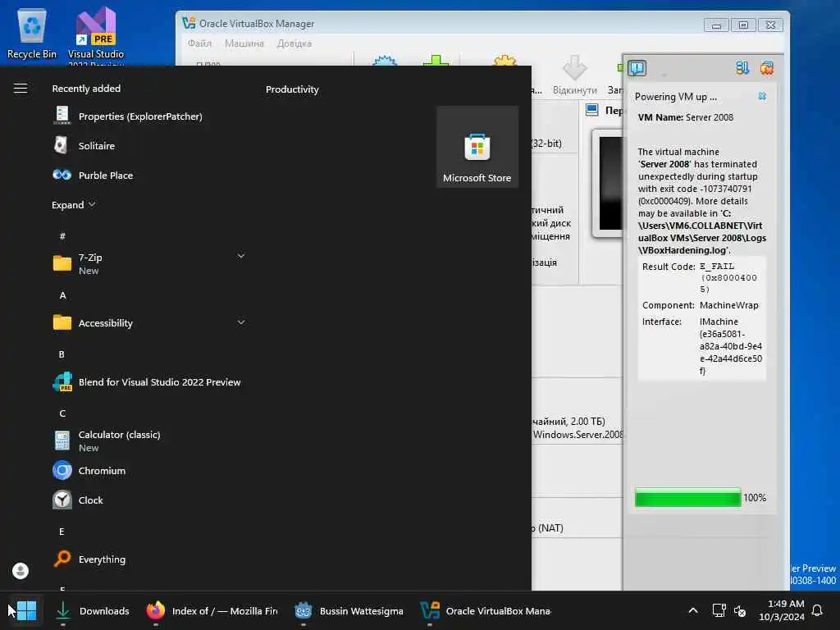The image size is (840, 630).
Task: Click the Відкинути toolbar button in VirtualBox
Action: click(574, 75)
